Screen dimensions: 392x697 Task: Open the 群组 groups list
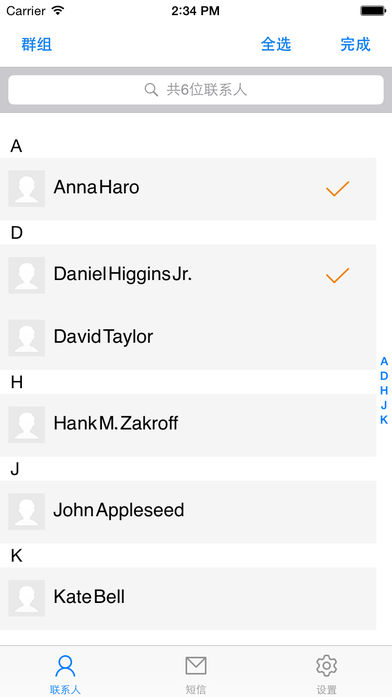37,44
